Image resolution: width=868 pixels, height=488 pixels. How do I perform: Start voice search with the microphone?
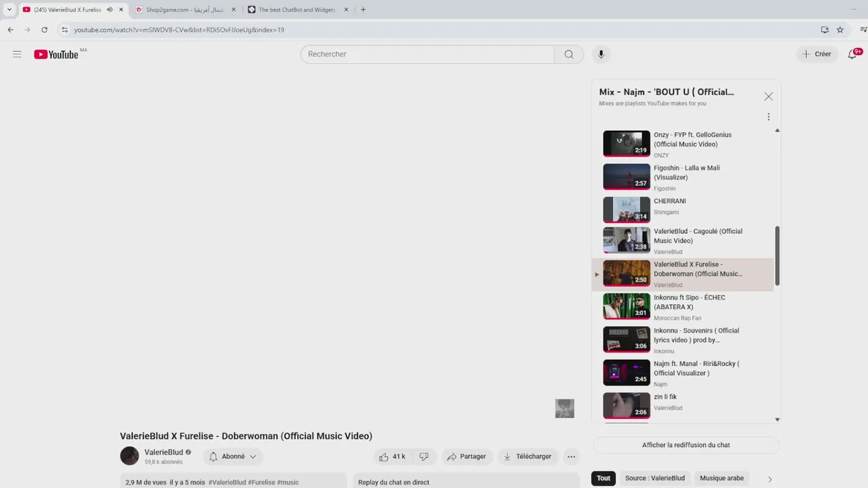tap(600, 54)
